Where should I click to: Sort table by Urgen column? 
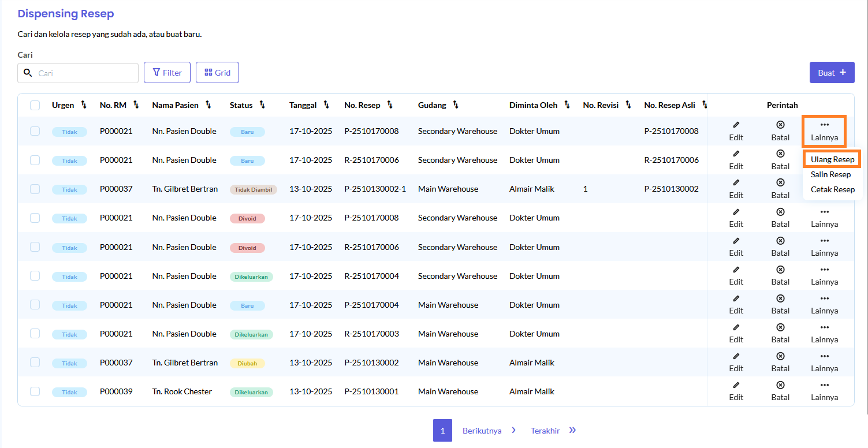pos(84,105)
